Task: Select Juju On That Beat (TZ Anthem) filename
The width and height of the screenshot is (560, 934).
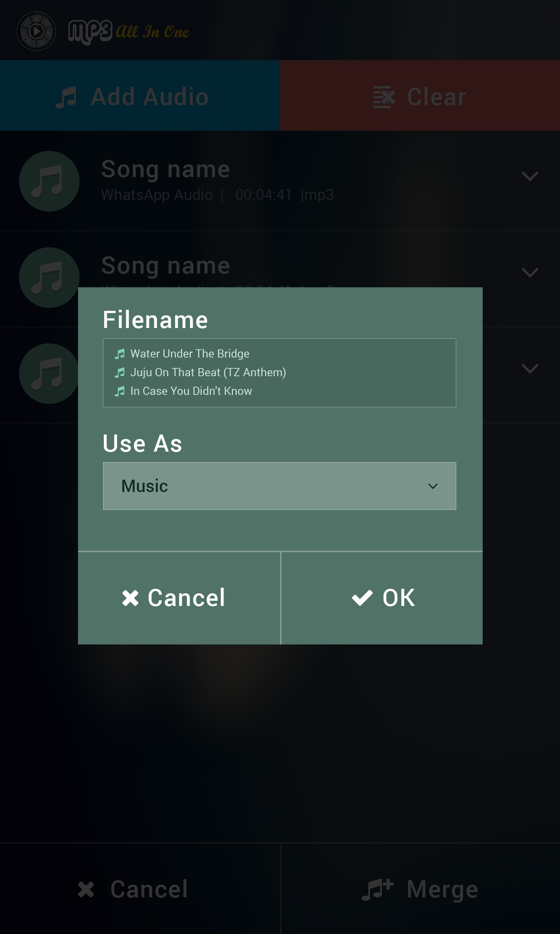Action: pyautogui.click(x=208, y=372)
